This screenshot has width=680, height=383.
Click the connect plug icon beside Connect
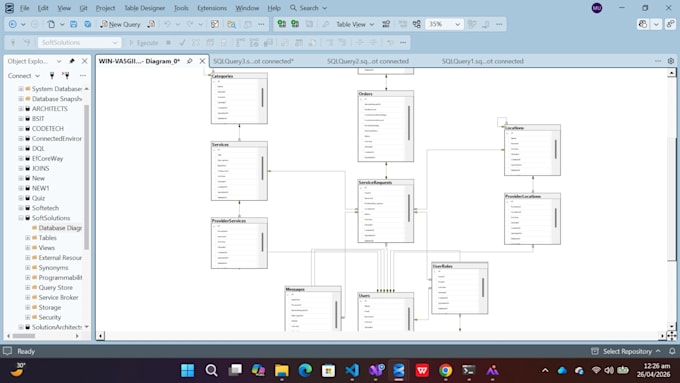pyautogui.click(x=52, y=75)
